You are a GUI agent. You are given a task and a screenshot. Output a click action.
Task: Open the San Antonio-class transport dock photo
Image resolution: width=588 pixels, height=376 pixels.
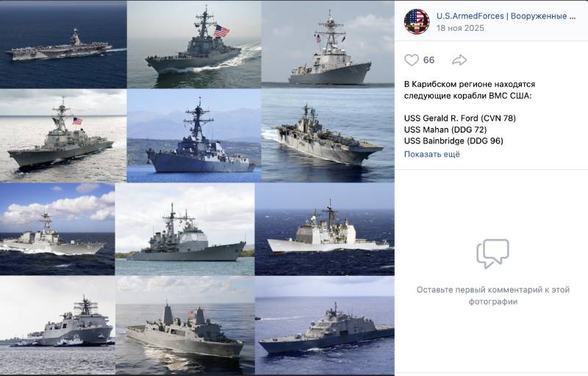185,325
